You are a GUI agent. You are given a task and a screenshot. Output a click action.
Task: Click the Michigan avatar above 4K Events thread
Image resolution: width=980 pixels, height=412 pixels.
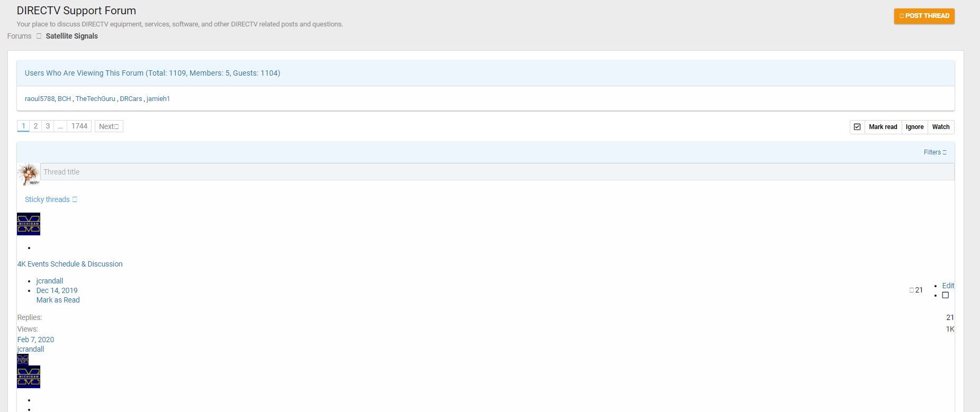29,224
